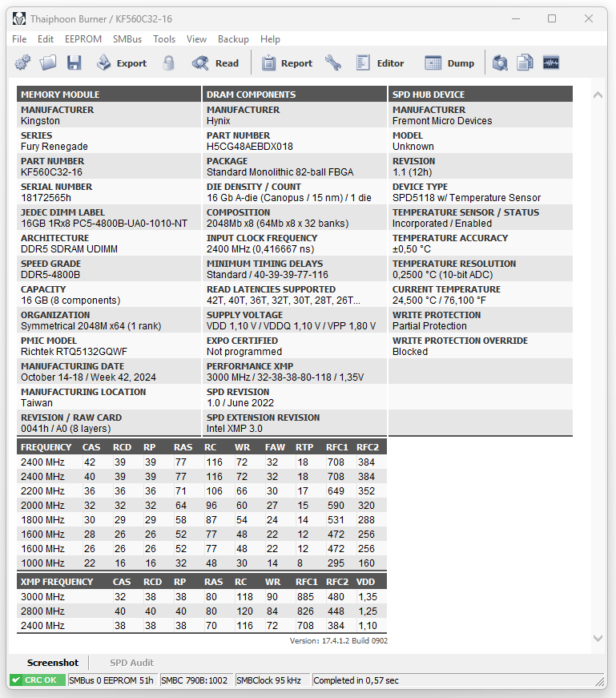Click the copy documents icon
Viewport: 616px width, 698px height.
525,63
